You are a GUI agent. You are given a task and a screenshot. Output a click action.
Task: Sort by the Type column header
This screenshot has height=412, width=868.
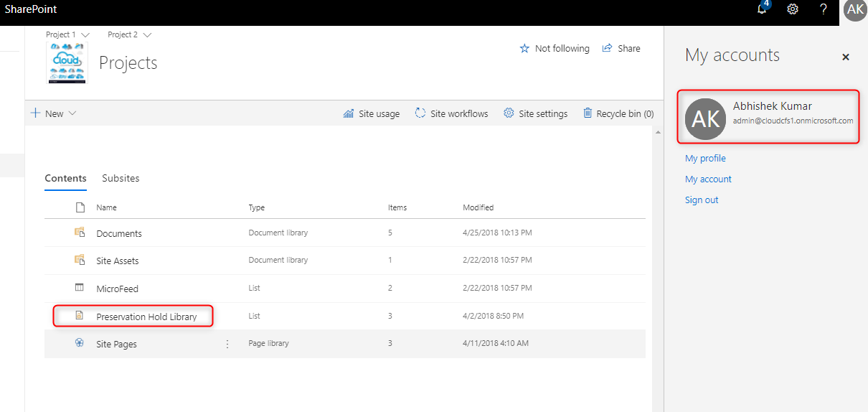pyautogui.click(x=257, y=207)
